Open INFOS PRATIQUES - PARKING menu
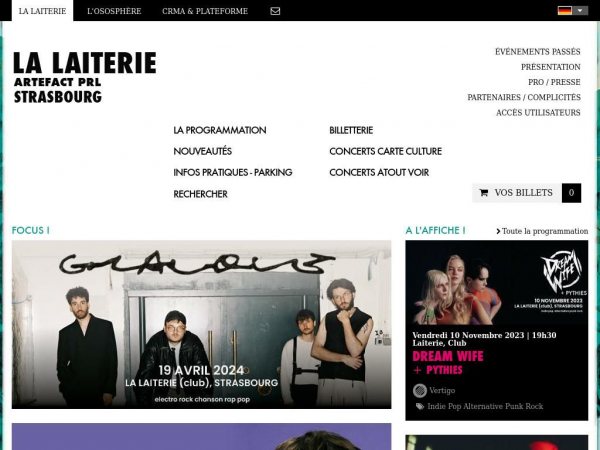The width and height of the screenshot is (600, 450). (x=233, y=173)
